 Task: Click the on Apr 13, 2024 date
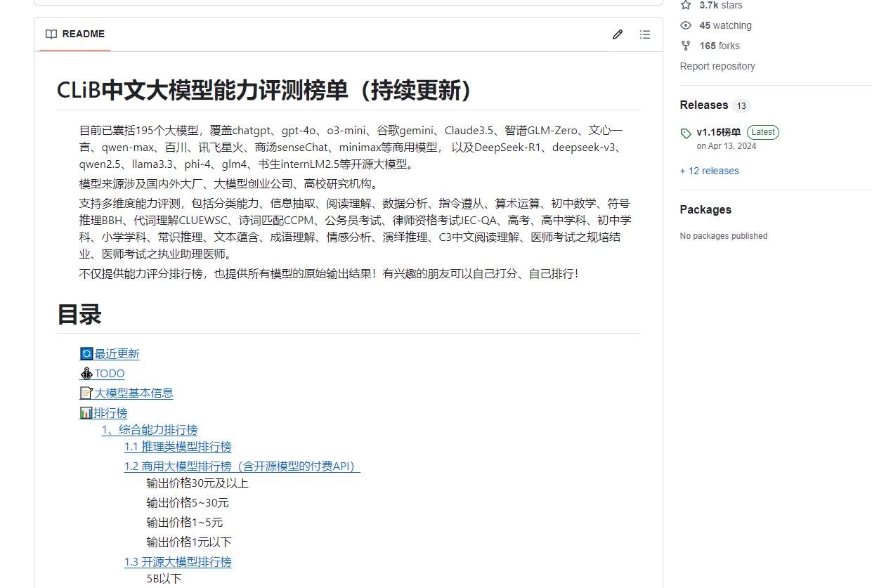pyautogui.click(x=727, y=146)
